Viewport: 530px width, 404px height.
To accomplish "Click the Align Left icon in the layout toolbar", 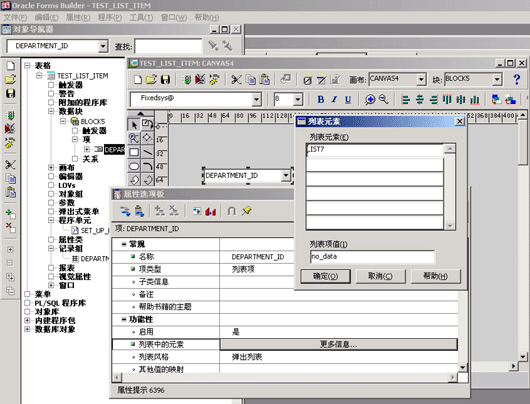I will pyautogui.click(x=405, y=100).
